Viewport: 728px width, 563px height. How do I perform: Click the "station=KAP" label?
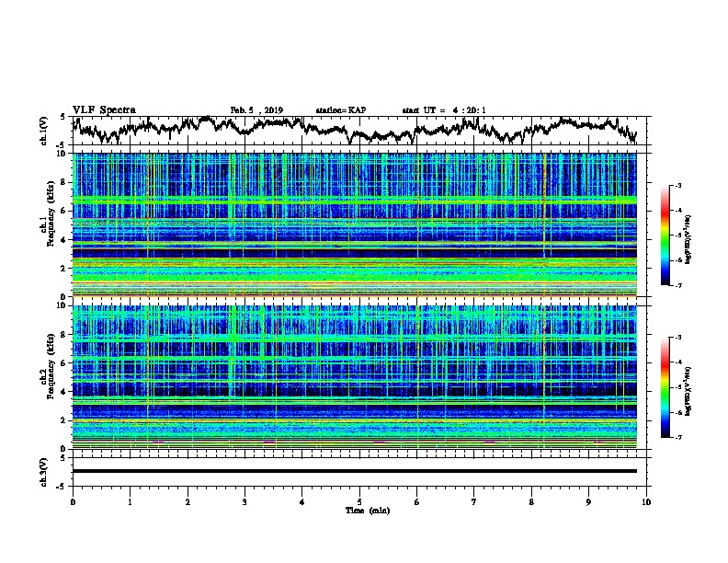point(341,110)
